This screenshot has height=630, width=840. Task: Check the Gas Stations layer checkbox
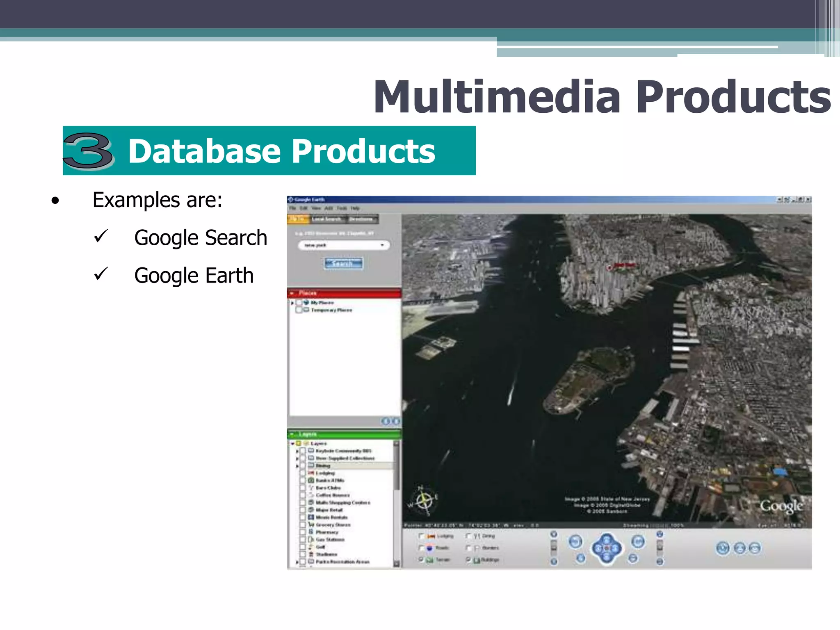(x=303, y=539)
